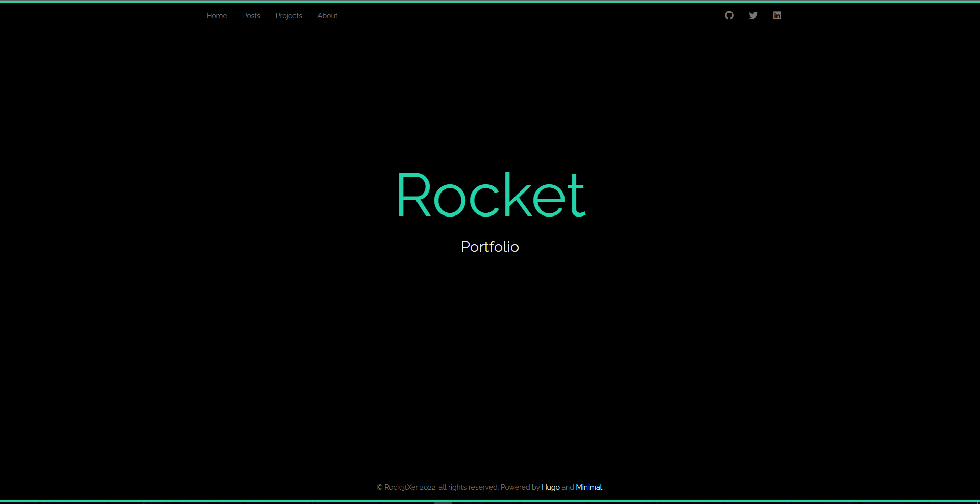Image resolution: width=980 pixels, height=504 pixels.
Task: Click the leftmost social media icon
Action: (x=729, y=15)
